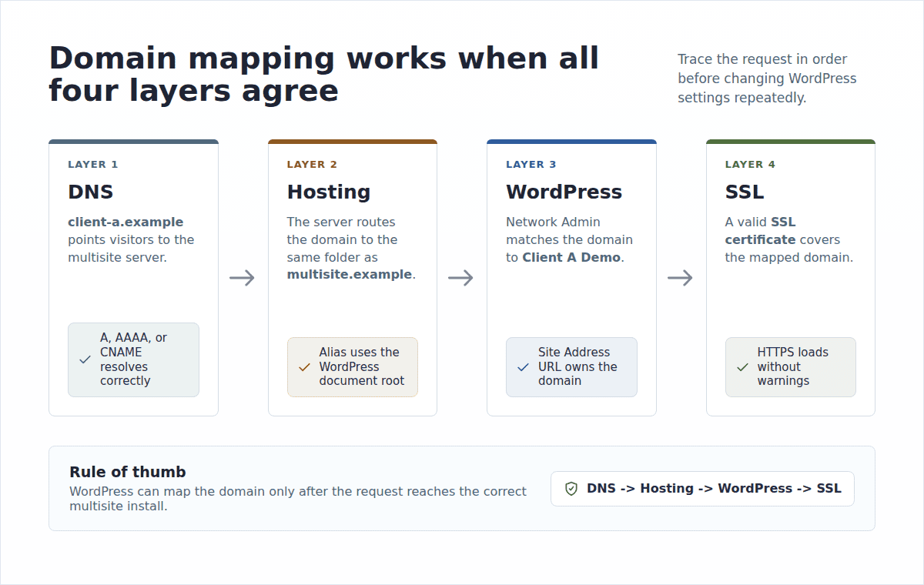
Task: Select the LAYER 4 label
Action: [750, 165]
